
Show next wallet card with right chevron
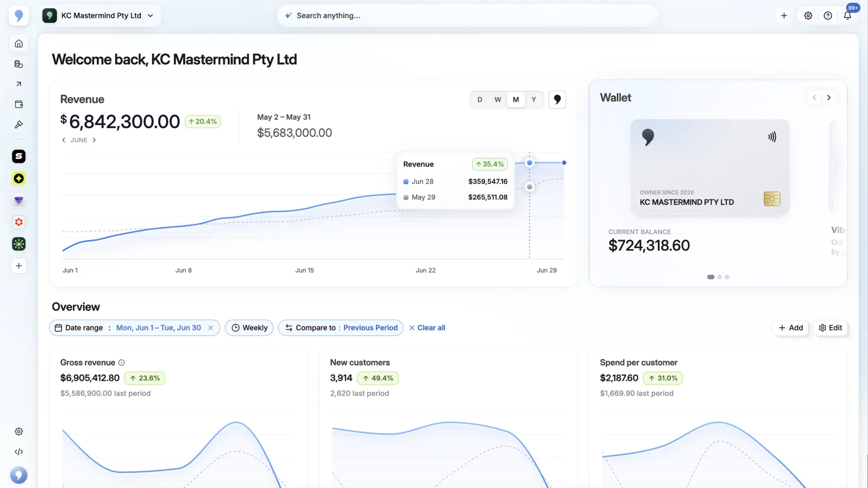(829, 98)
